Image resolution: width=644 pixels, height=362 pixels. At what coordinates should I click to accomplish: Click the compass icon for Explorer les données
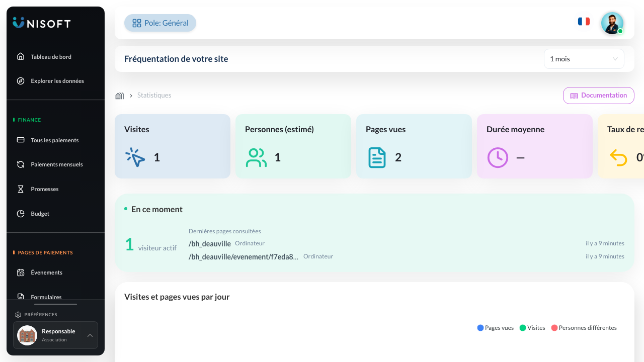[x=21, y=81]
